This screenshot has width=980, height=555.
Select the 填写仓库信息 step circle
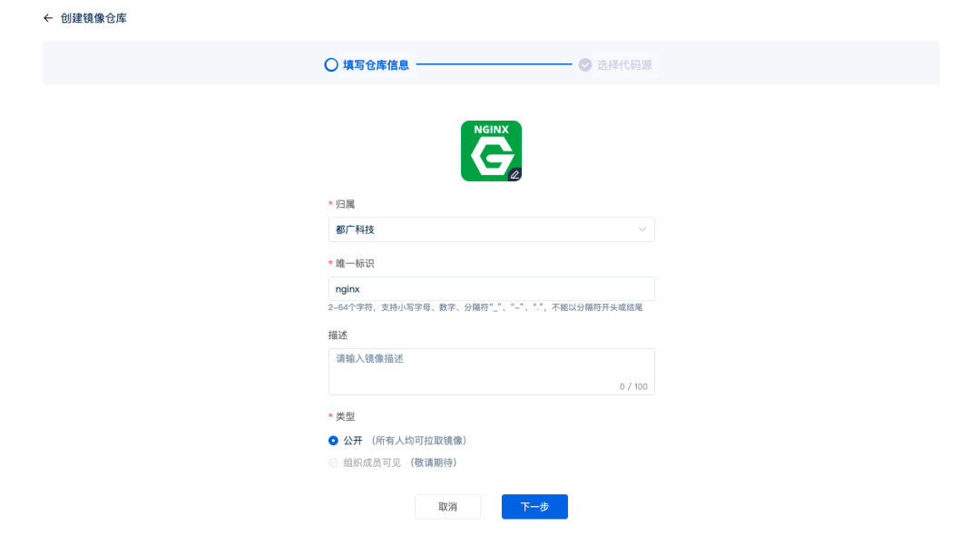coord(331,65)
